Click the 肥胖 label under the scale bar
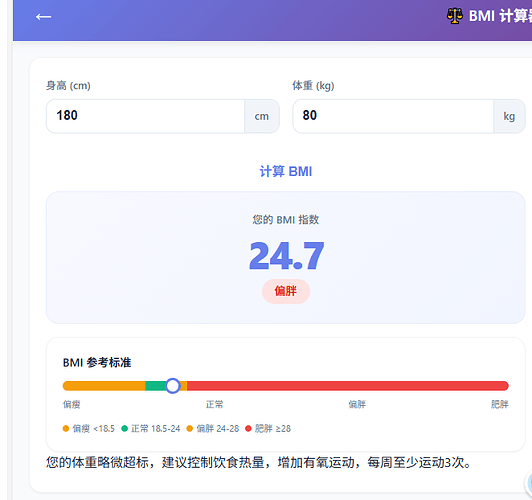532x500 pixels. (x=499, y=404)
